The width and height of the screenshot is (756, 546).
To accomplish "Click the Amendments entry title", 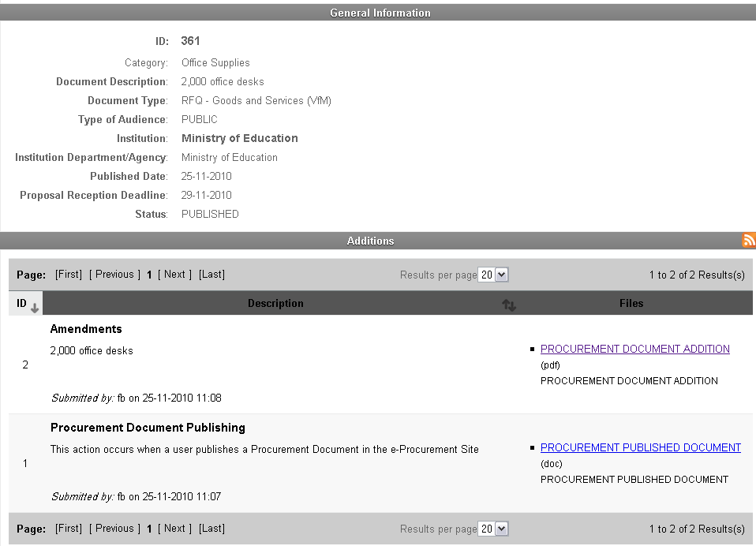I will point(86,329).
